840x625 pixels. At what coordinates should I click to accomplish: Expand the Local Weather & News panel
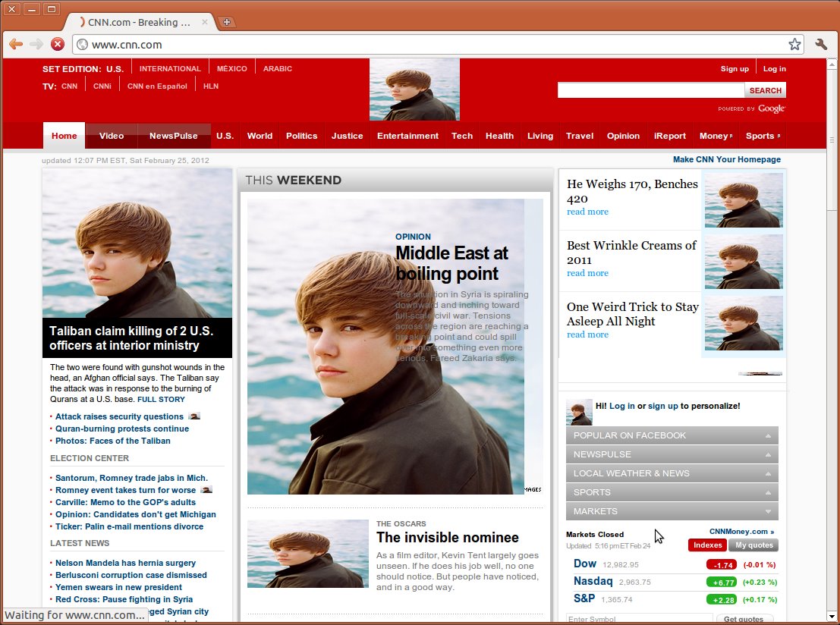coord(672,473)
